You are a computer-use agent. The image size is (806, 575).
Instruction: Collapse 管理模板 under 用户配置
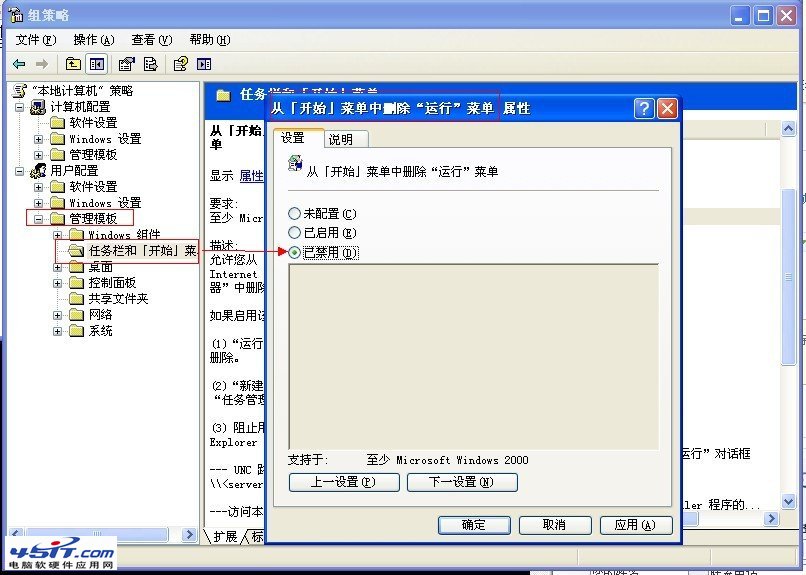[x=39, y=219]
